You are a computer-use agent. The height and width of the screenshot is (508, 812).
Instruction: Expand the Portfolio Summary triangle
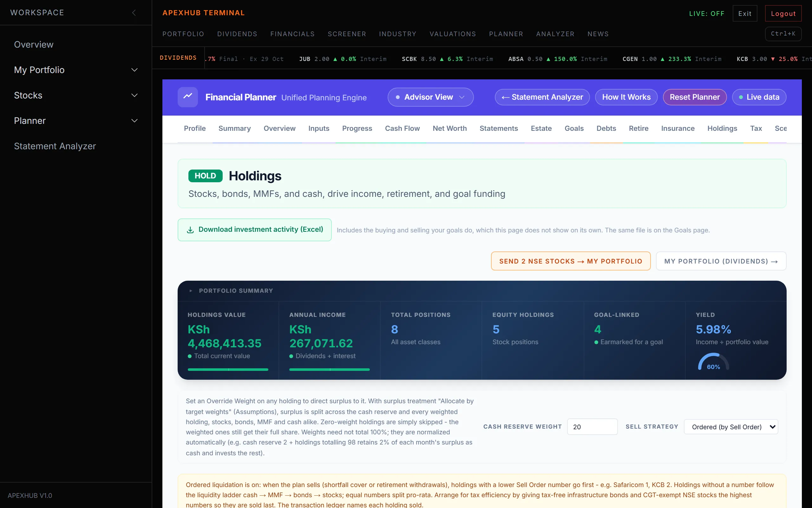pos(191,291)
